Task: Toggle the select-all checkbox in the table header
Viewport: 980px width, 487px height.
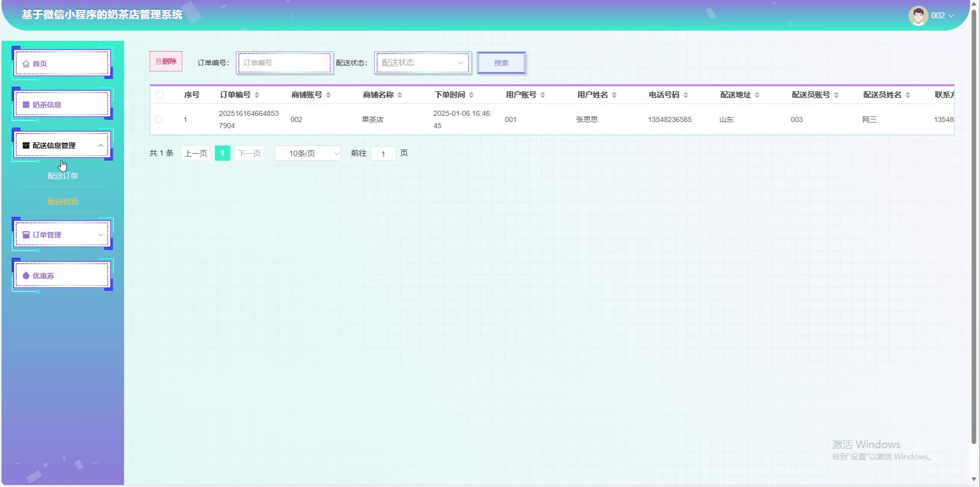Action: pyautogui.click(x=160, y=95)
